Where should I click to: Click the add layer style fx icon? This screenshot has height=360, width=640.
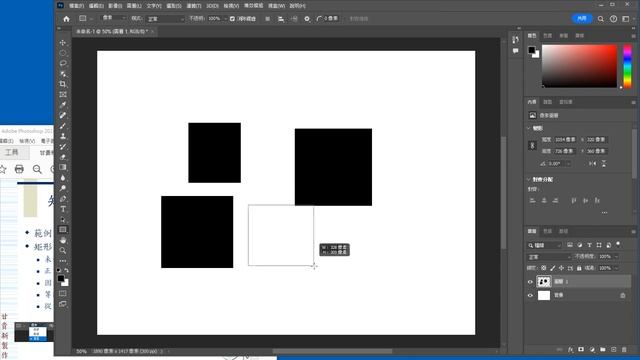[x=571, y=350]
